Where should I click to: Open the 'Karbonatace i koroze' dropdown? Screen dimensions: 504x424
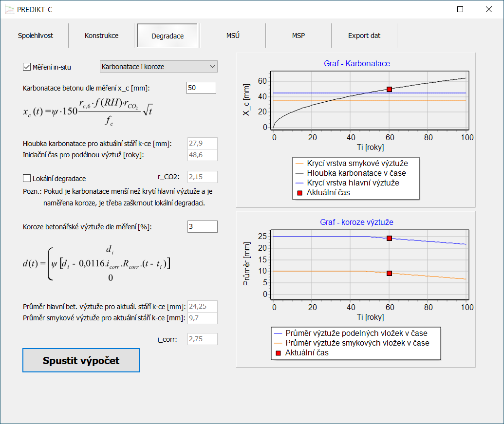point(158,66)
